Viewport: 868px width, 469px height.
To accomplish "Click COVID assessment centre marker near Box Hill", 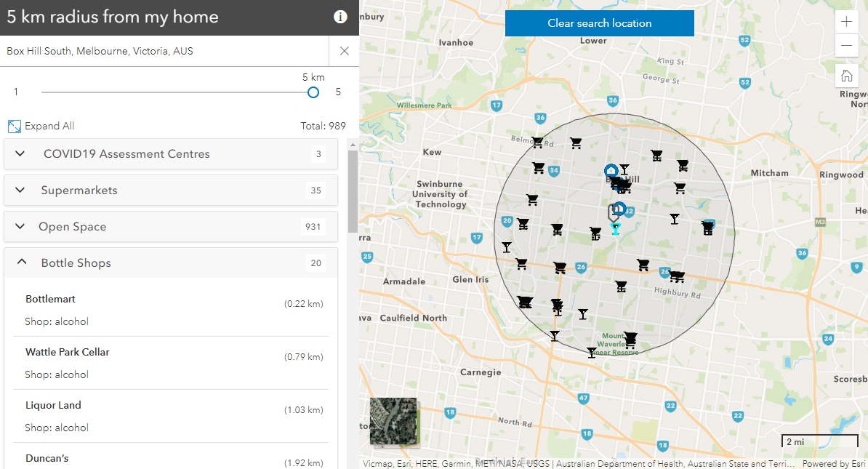I will (611, 170).
